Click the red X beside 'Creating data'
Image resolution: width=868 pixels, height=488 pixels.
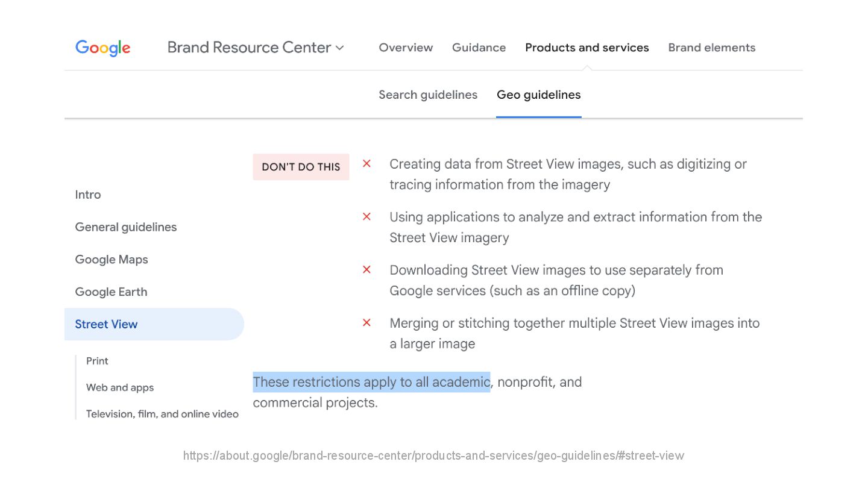click(366, 164)
